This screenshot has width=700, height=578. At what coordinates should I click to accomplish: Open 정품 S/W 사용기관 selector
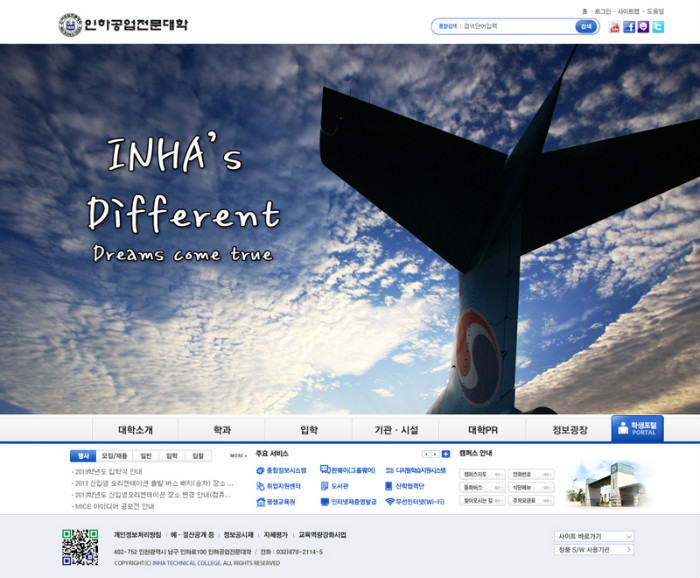[x=594, y=549]
